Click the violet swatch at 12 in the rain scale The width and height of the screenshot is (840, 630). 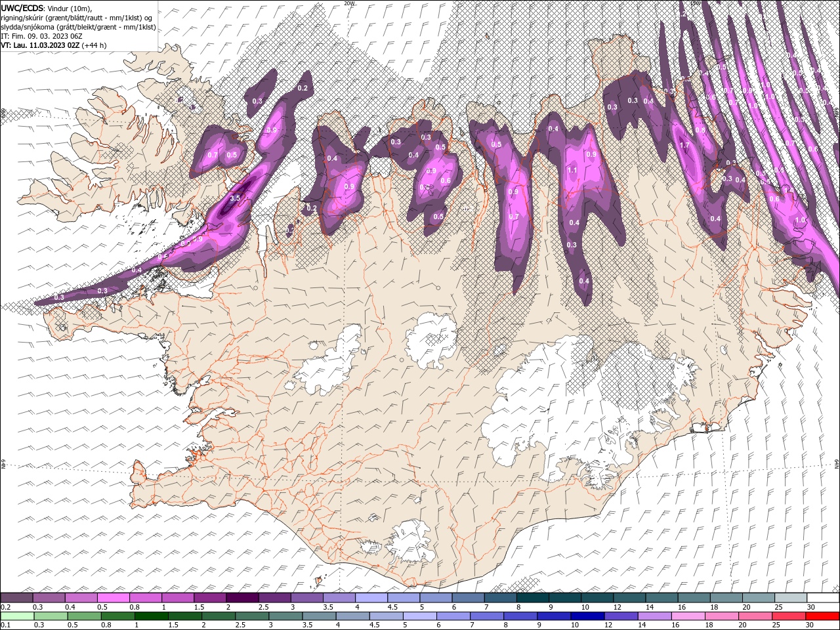click(620, 616)
